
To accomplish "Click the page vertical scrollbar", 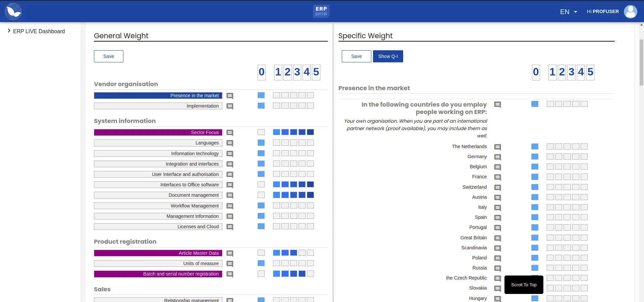I will 641,62.
